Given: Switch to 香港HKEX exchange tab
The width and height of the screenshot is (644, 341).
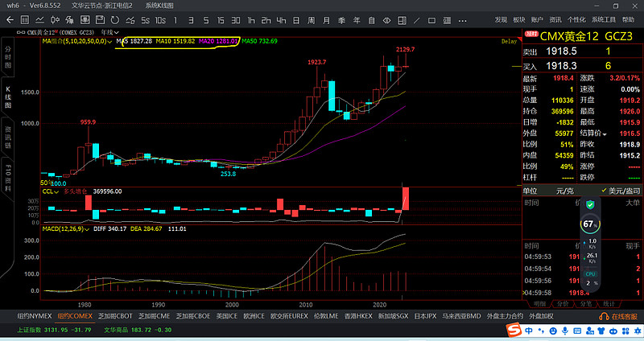Looking at the screenshot, I should point(358,316).
